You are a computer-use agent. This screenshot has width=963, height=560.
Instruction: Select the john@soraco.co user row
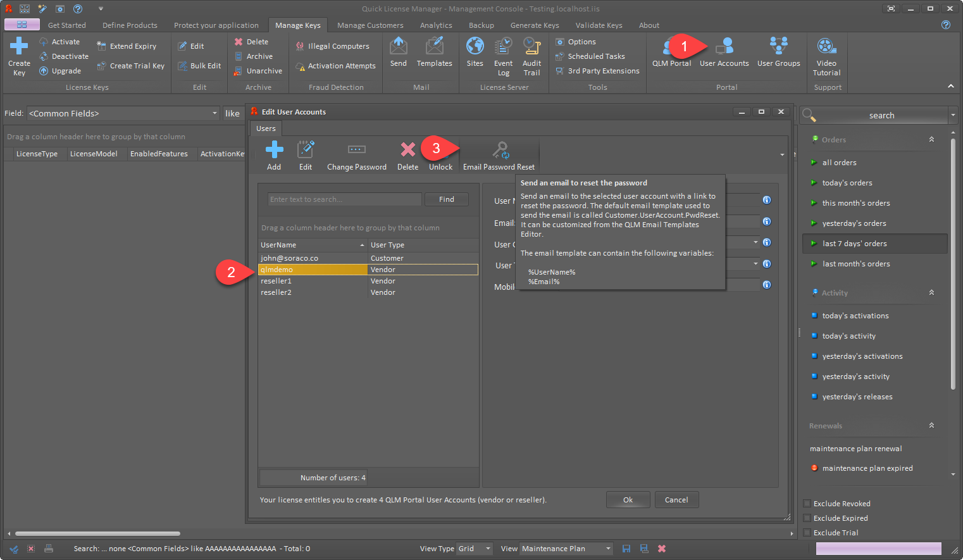(x=368, y=258)
